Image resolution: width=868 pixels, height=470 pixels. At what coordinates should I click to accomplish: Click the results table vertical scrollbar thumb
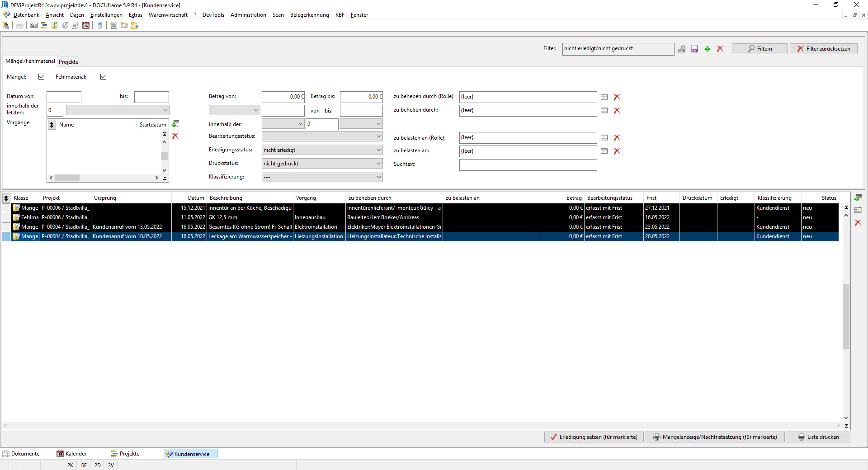(846, 316)
